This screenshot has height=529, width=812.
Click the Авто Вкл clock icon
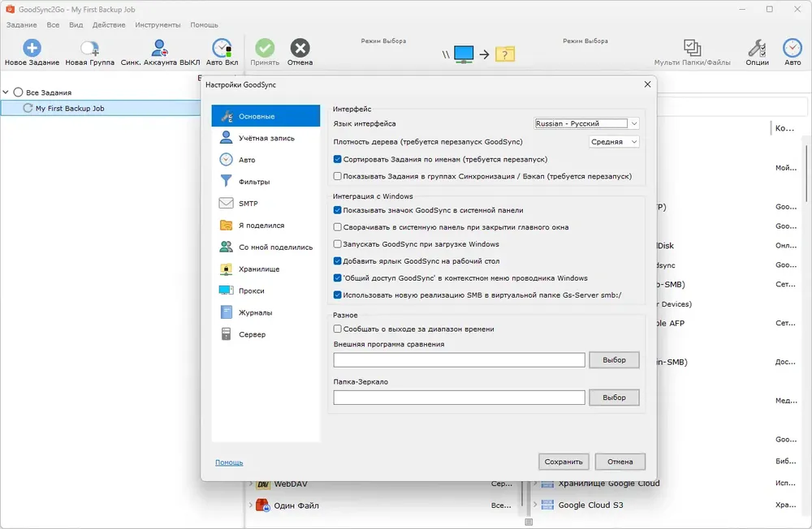coord(222,48)
